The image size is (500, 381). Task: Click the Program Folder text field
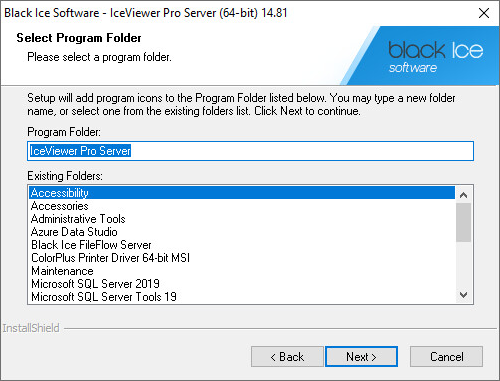(250, 151)
